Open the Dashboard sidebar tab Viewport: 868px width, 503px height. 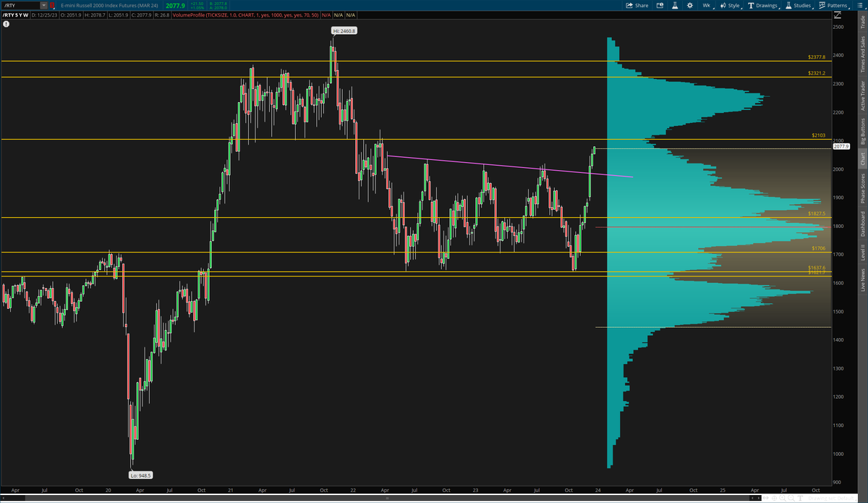[862, 224]
